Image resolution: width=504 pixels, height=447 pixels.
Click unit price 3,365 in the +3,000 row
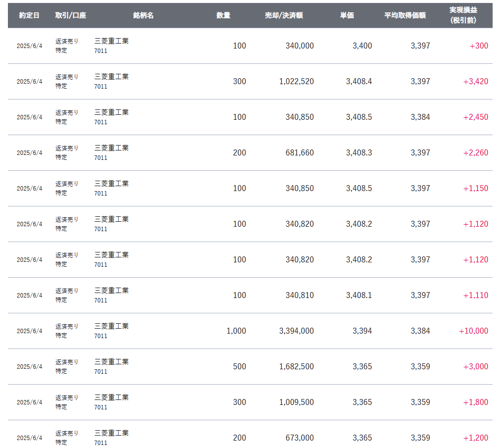point(362,367)
